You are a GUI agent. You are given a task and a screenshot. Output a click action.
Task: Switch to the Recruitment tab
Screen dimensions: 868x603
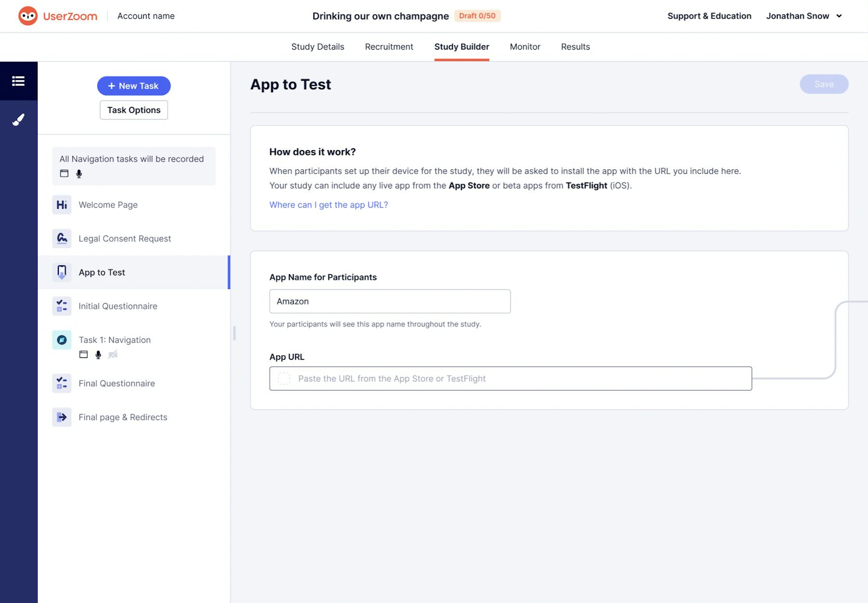coord(389,47)
